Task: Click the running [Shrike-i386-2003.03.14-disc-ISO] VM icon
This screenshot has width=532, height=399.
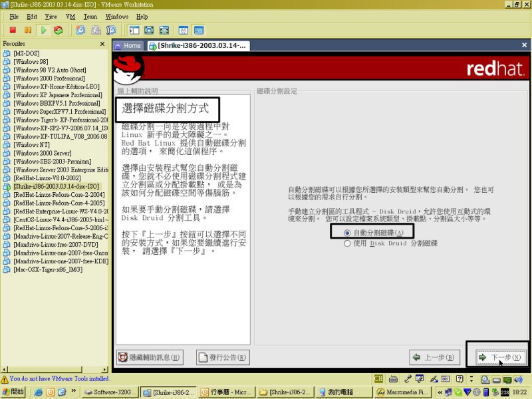Action: [7, 186]
